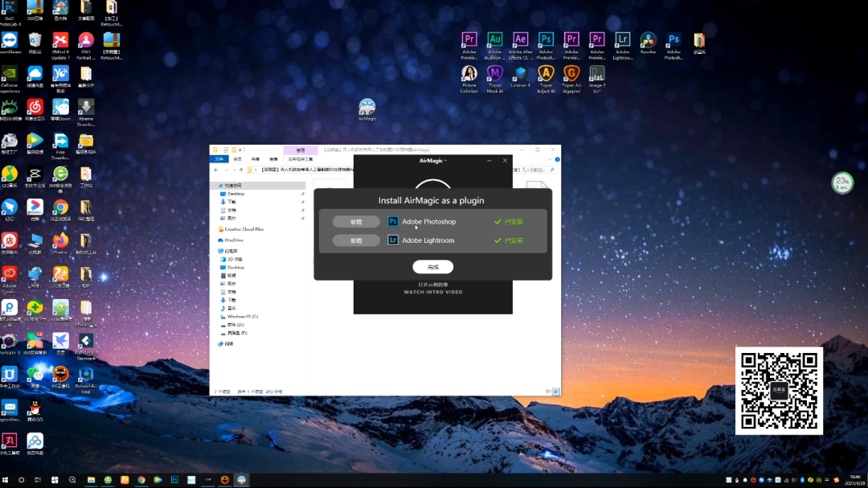Switch to the 共享 ribbon tab
This screenshot has width=868, height=488.
256,159
